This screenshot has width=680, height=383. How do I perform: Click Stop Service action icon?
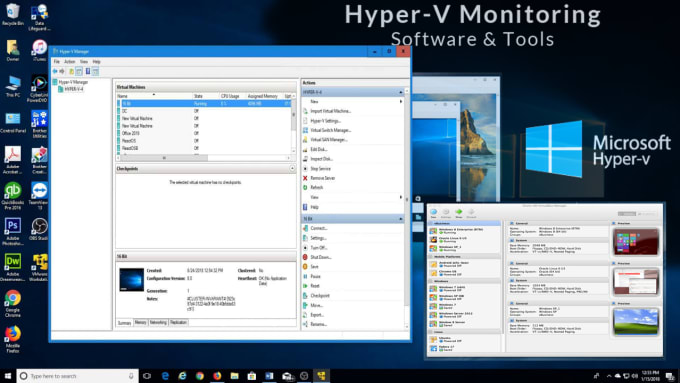[x=305, y=168]
